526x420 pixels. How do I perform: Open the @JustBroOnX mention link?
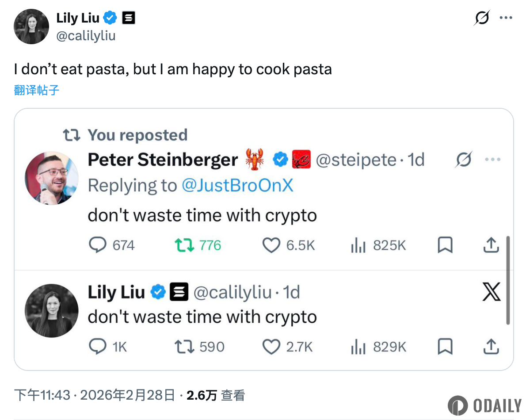pyautogui.click(x=237, y=186)
